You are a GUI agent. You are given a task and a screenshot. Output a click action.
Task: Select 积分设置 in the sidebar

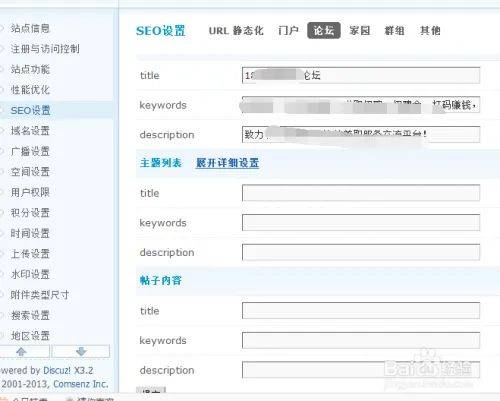30,213
